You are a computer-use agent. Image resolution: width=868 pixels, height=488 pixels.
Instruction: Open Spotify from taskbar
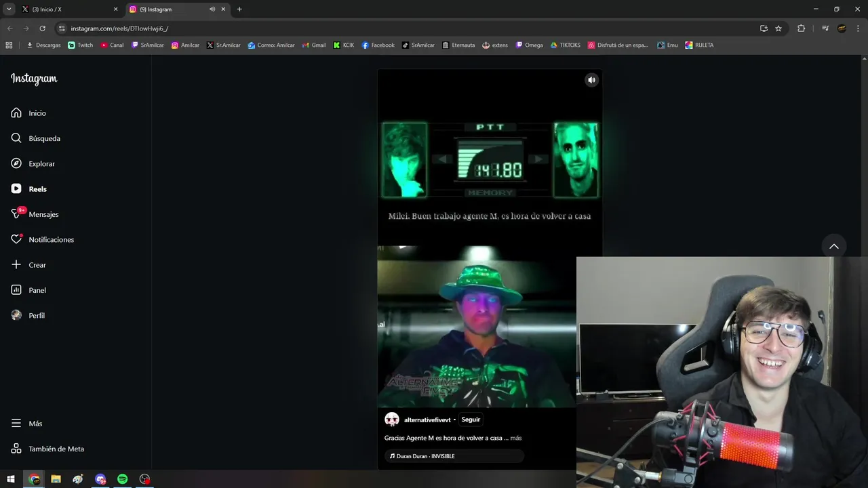tap(123, 479)
